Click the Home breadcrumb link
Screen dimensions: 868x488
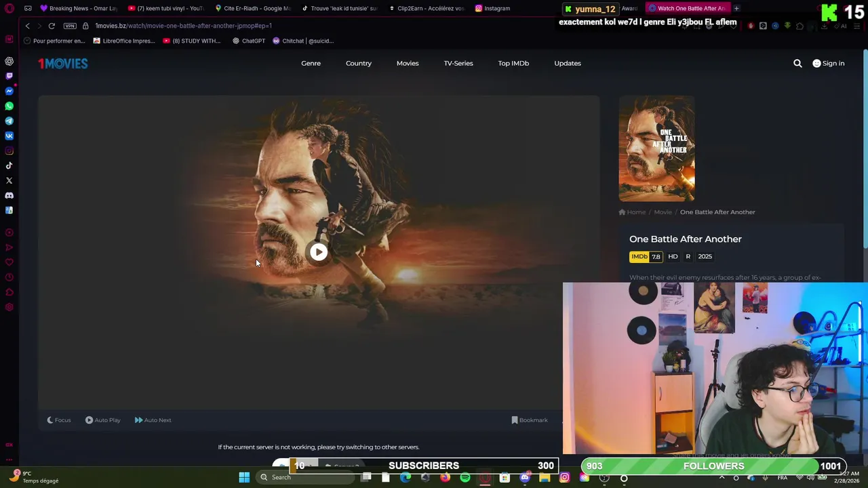pos(632,212)
